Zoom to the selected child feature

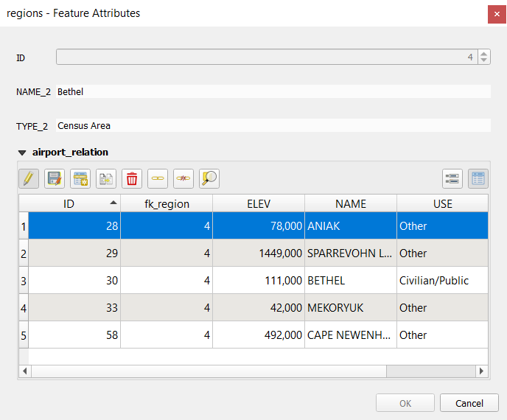(209, 178)
